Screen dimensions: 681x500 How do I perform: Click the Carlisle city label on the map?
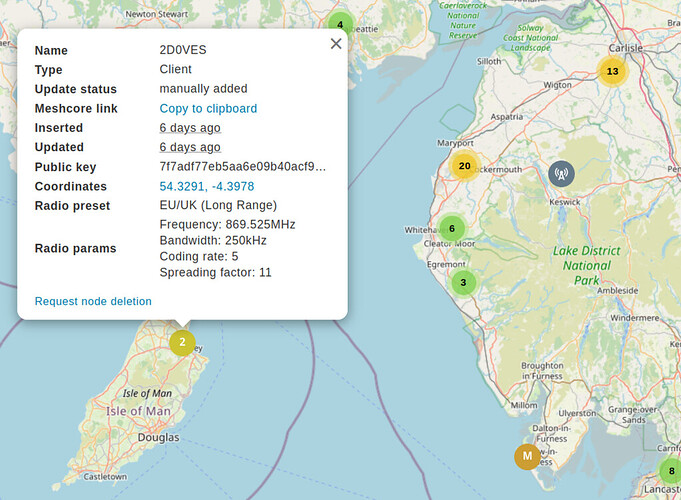(625, 48)
